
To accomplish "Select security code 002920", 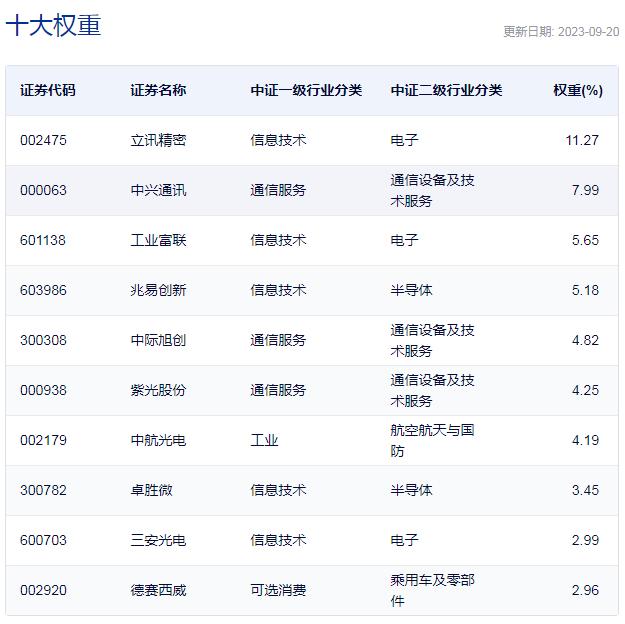I will tap(43, 591).
